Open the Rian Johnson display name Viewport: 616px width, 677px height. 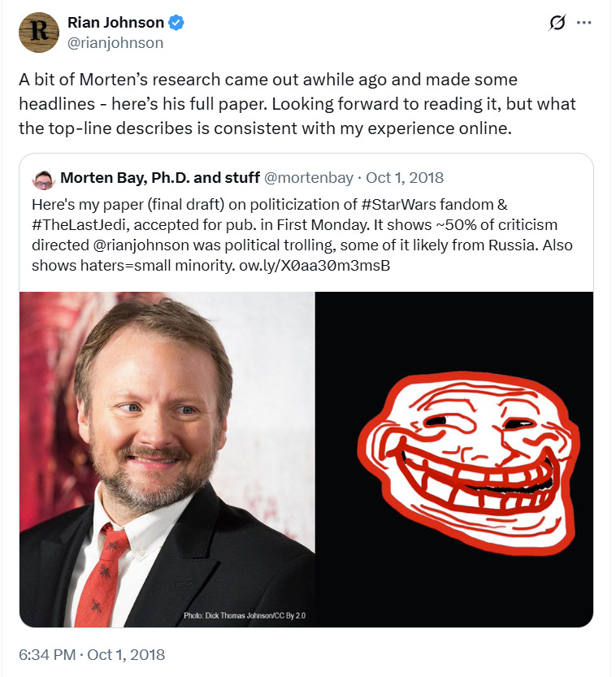click(115, 23)
